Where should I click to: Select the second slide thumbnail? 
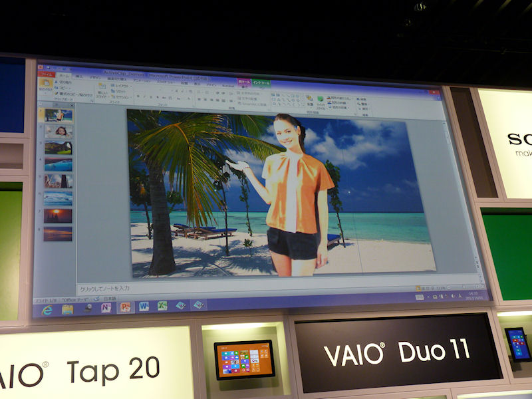[x=58, y=131]
